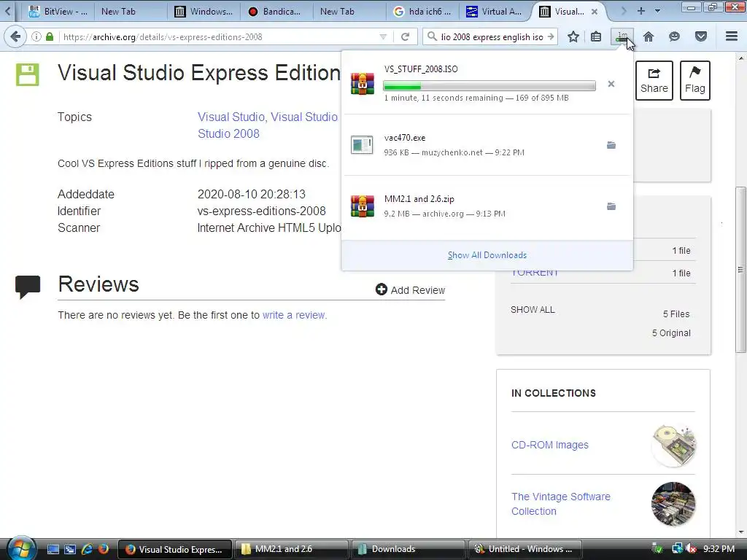Click the volume muted tray icon
The image size is (747, 560).
click(692, 549)
